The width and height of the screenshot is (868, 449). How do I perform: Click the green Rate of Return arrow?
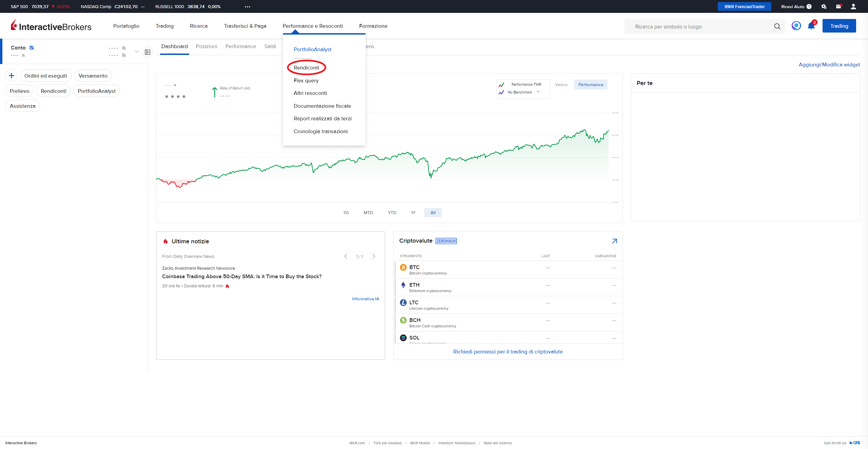[x=214, y=92]
